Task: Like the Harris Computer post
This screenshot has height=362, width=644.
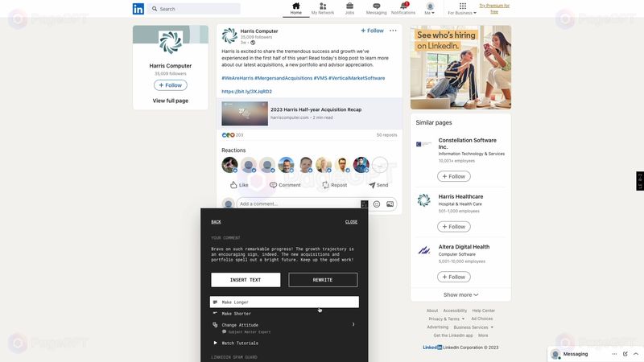Action: (239, 185)
